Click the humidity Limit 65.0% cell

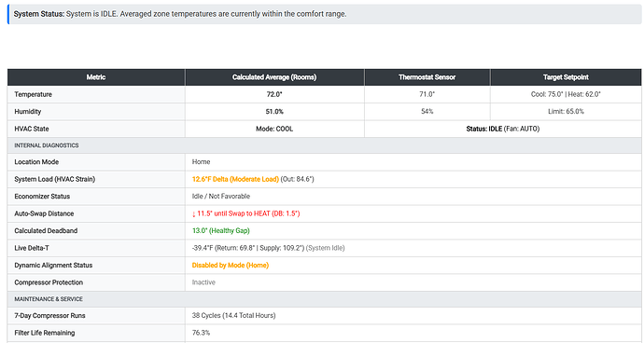566,112
